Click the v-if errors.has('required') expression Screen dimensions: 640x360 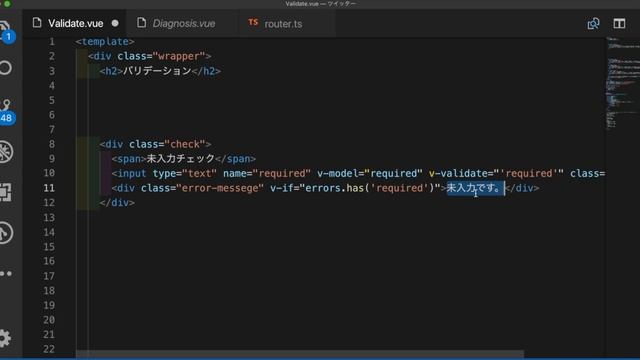pos(356,188)
